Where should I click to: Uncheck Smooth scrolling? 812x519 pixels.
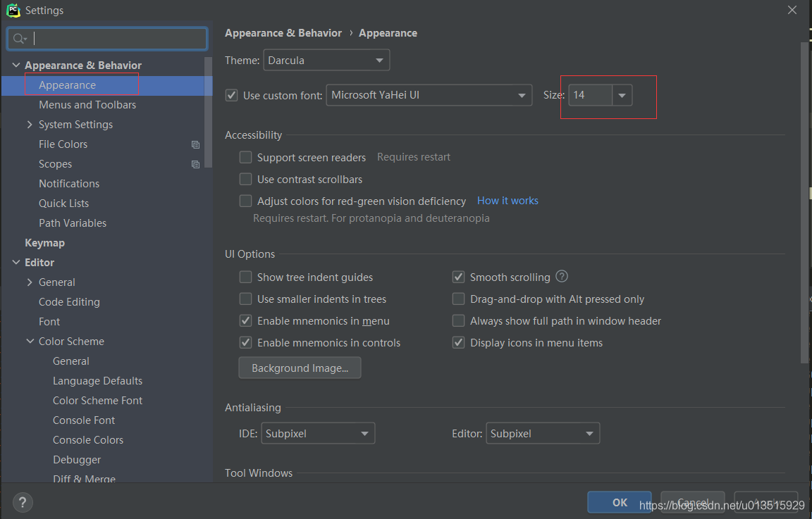tap(458, 277)
